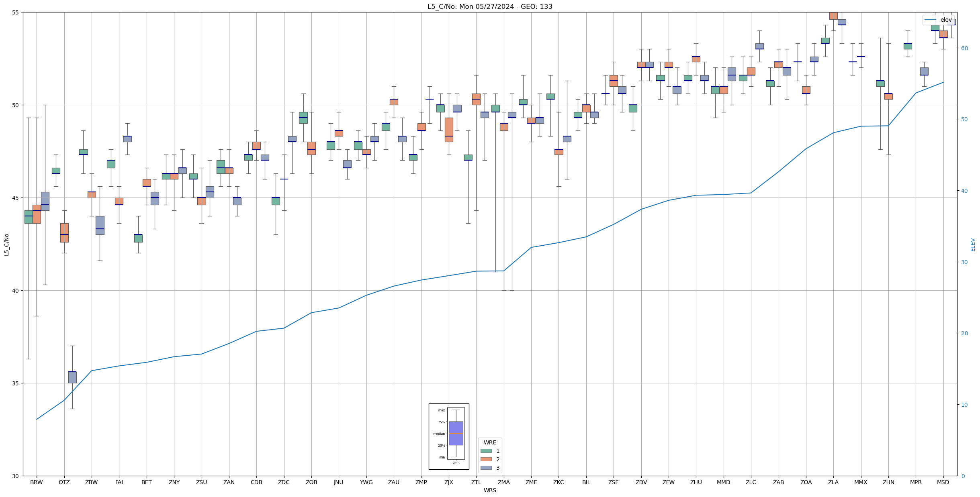Click the 60 tick on right axis

[964, 48]
